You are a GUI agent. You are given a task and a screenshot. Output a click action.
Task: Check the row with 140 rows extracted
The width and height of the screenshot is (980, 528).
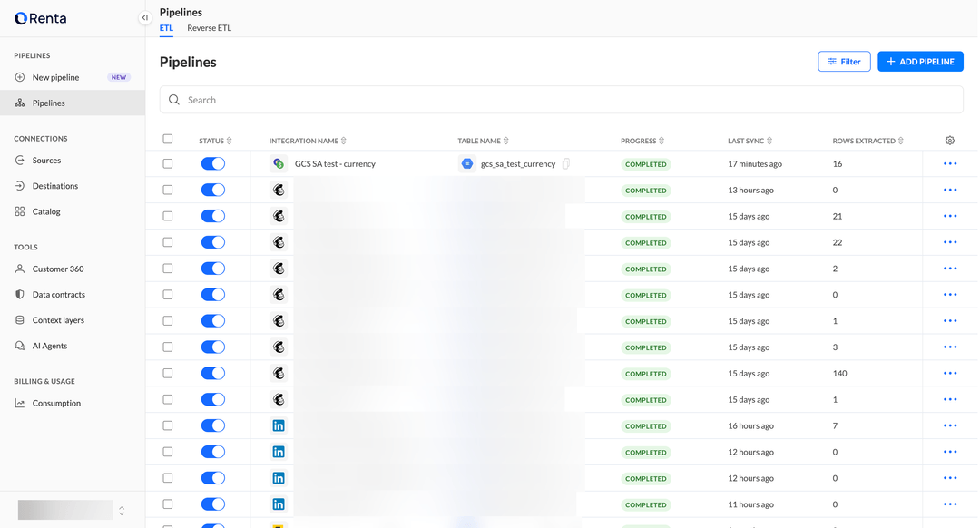[168, 374]
